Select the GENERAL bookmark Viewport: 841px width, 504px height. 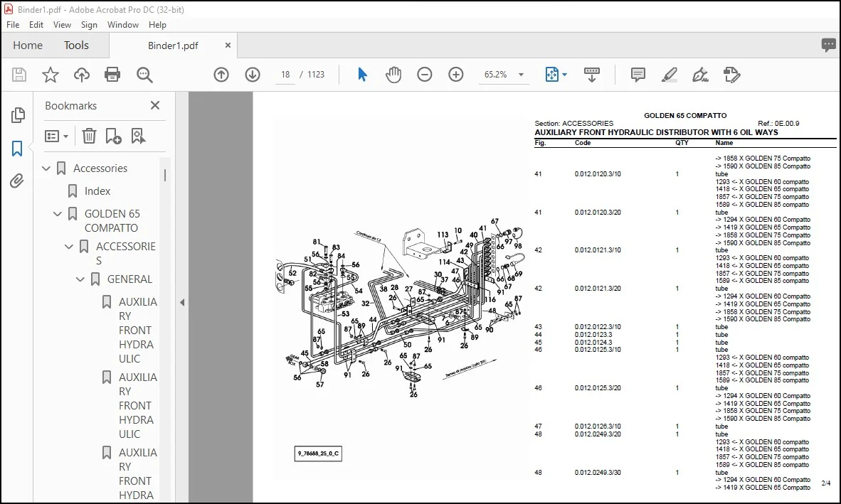pos(129,279)
